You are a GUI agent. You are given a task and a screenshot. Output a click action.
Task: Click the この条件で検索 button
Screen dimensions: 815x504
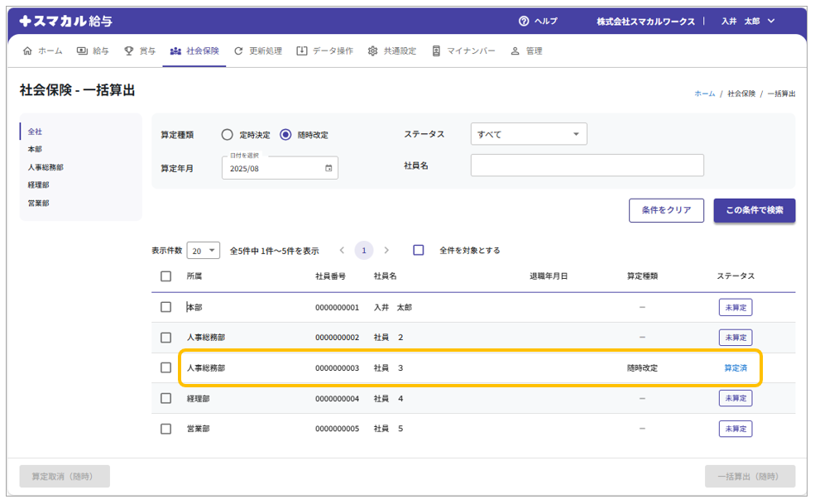(x=754, y=210)
